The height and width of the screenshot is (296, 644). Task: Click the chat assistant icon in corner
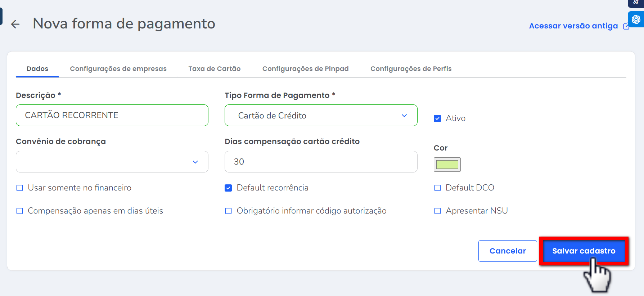point(636,19)
